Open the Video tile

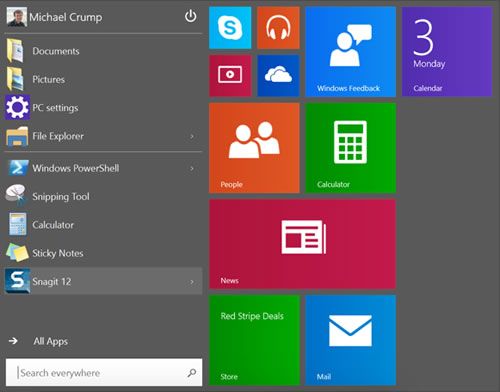[230, 76]
